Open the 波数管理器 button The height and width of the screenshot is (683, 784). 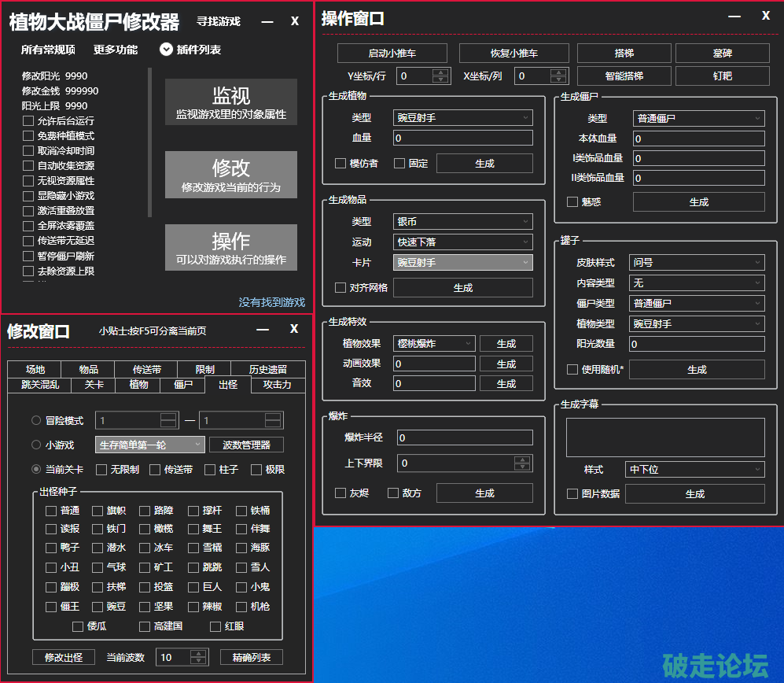(x=246, y=445)
